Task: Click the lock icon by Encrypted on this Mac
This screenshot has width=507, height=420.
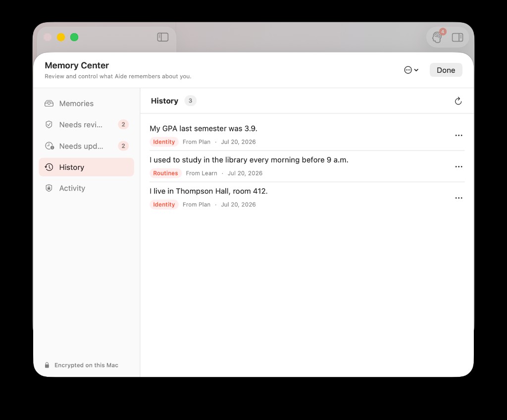Action: coord(47,365)
